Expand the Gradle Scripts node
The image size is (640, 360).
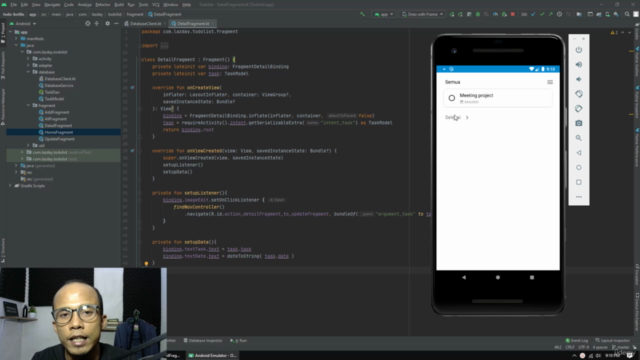10,186
